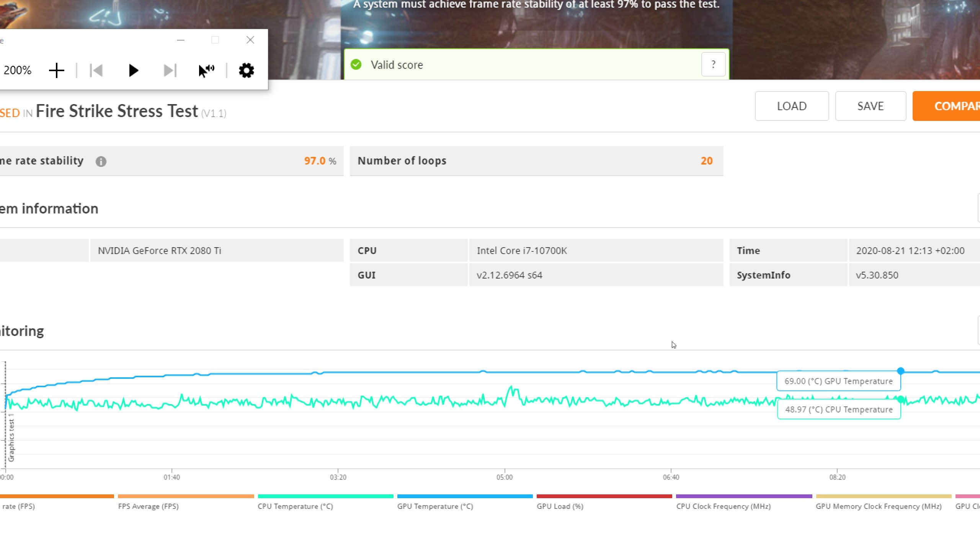Toggle GPU Load legend series
980x551 pixels.
point(604,502)
